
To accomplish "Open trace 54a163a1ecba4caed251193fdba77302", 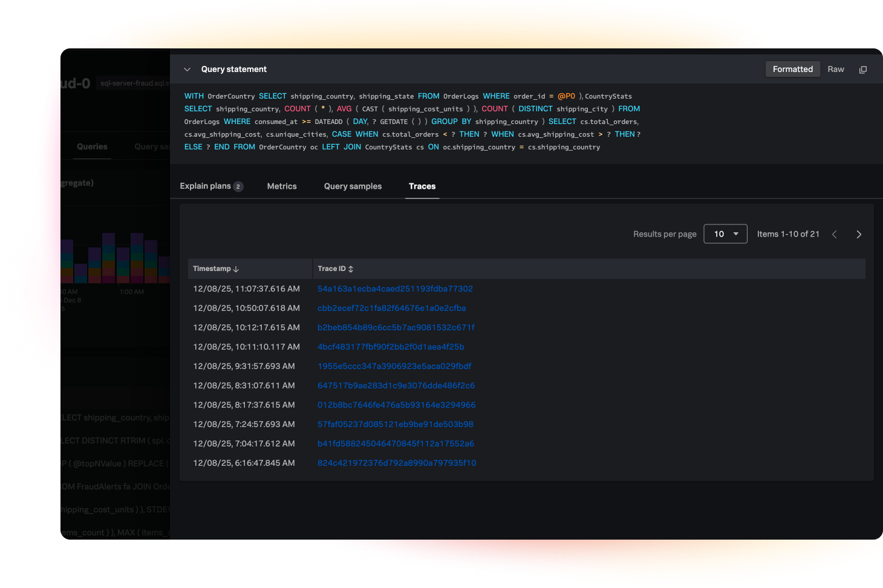I will [395, 289].
